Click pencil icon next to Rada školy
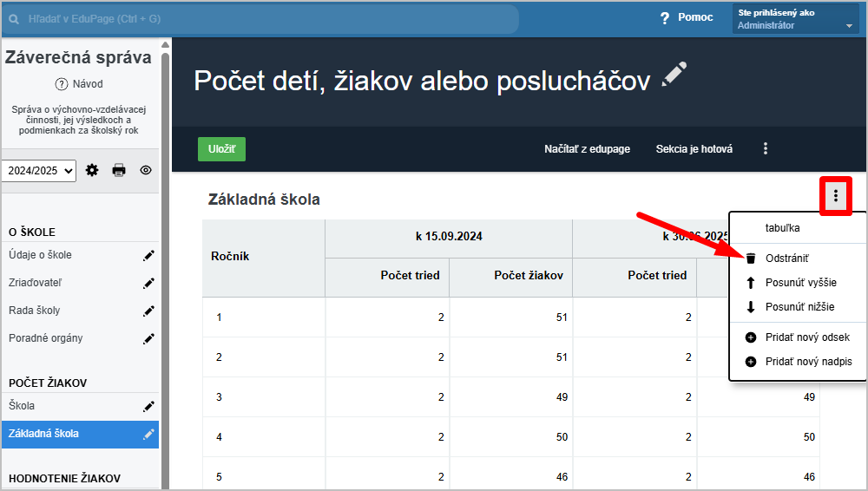The image size is (868, 491). [x=148, y=311]
